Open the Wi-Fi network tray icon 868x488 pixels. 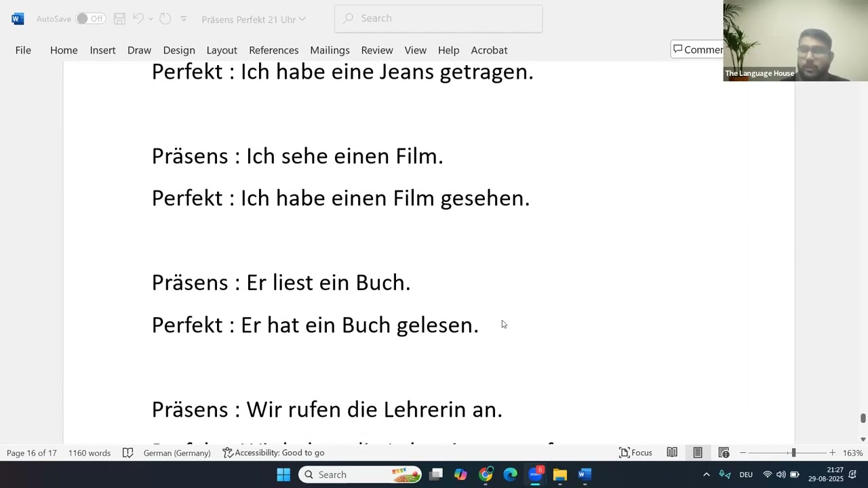tap(768, 474)
